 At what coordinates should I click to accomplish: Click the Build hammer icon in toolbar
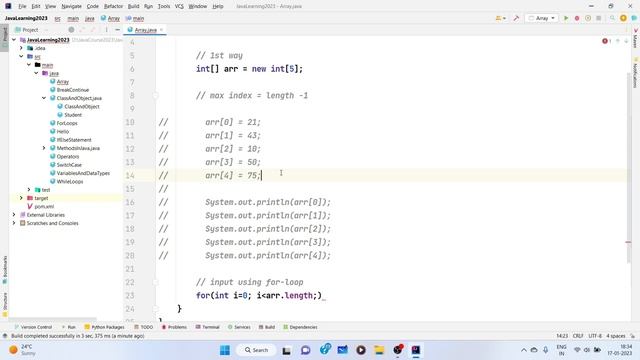click(516, 18)
